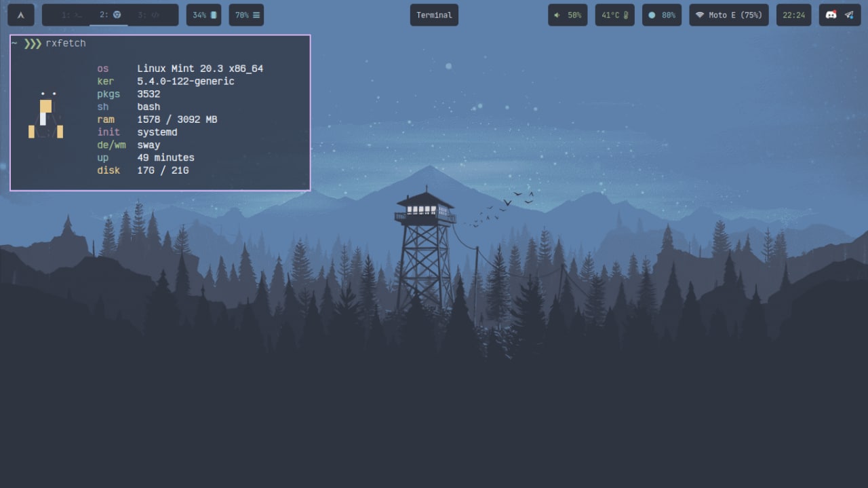This screenshot has height=488, width=868.
Task: Click the de/wm value 'sway'
Action: [149, 145]
